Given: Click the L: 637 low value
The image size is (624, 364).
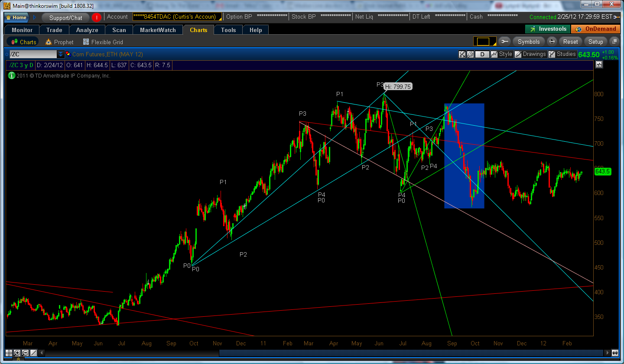Looking at the screenshot, I should pos(120,65).
